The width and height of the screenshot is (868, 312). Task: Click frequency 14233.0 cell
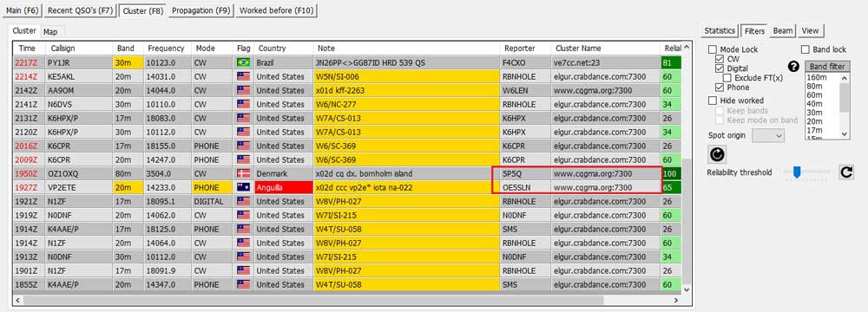click(168, 187)
